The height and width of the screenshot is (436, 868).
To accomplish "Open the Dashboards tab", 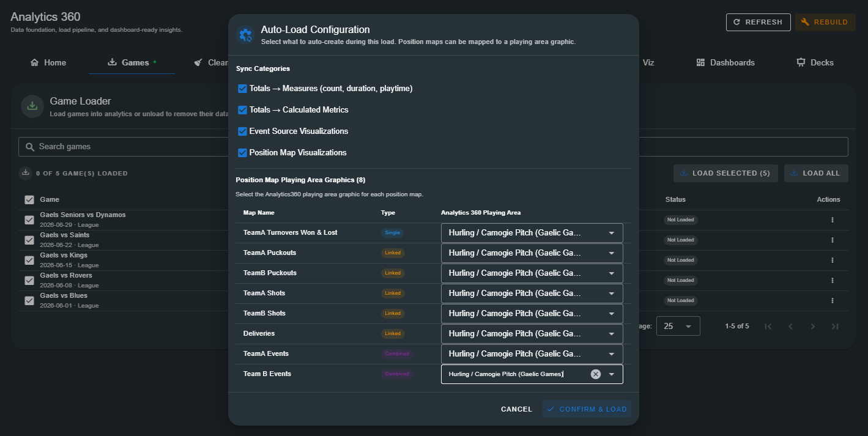I will [x=725, y=62].
